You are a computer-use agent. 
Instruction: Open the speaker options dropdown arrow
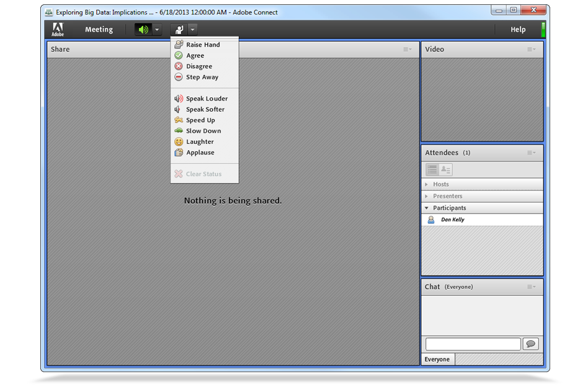click(x=157, y=29)
